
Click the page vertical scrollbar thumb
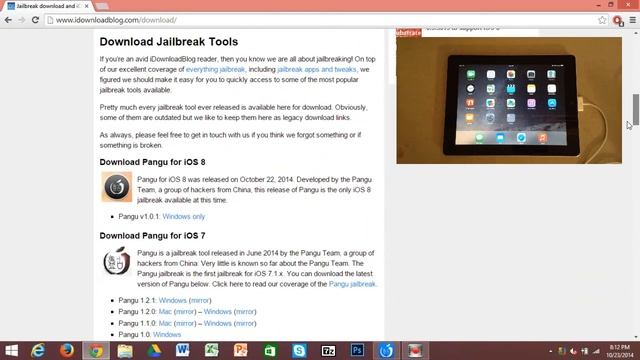point(636,109)
